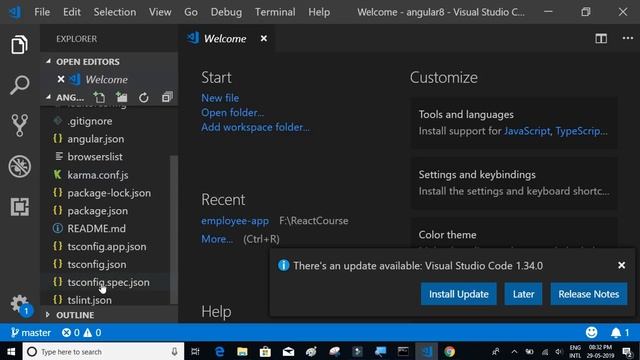Image resolution: width=640 pixels, height=360 pixels.
Task: Click the New file link
Action: tap(220, 98)
